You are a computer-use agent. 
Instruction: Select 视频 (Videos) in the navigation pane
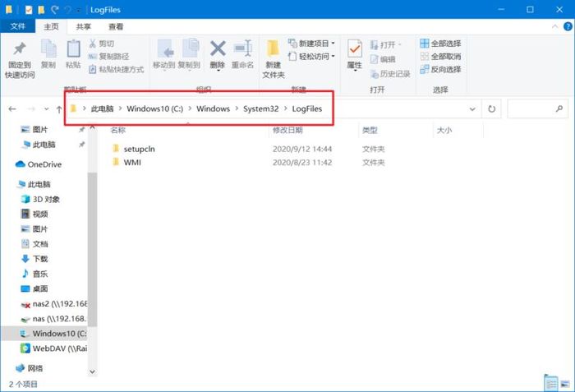(34, 214)
